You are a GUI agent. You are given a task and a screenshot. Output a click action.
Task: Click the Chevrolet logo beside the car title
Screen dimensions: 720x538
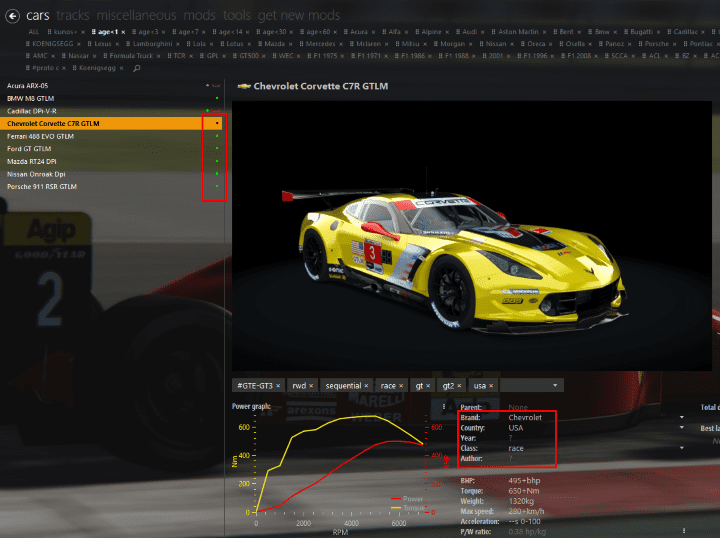pyautogui.click(x=244, y=87)
